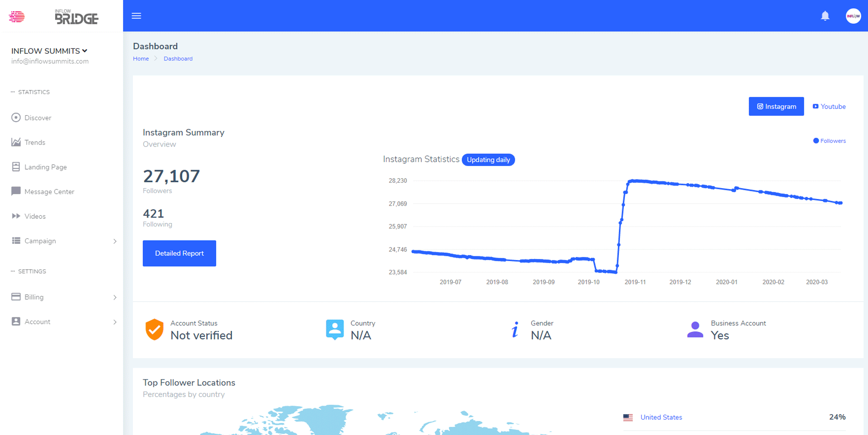Click the Top Follower Locations heading

pos(189,383)
